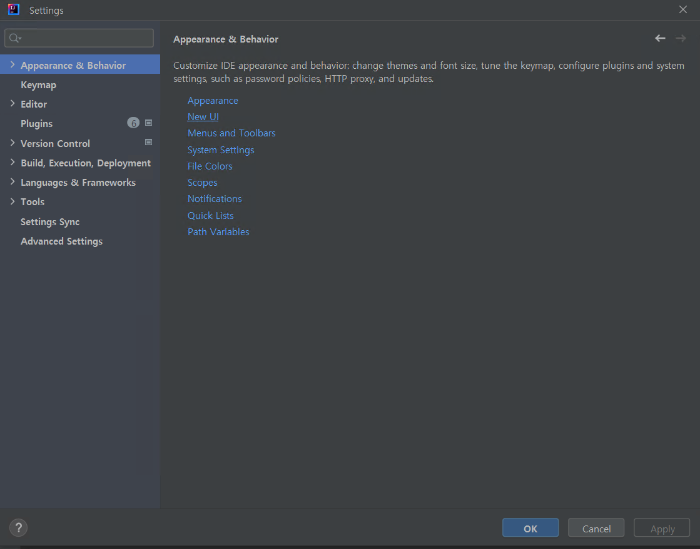Click the Appearance & Behavior page heading
The height and width of the screenshot is (549, 700).
coord(225,39)
